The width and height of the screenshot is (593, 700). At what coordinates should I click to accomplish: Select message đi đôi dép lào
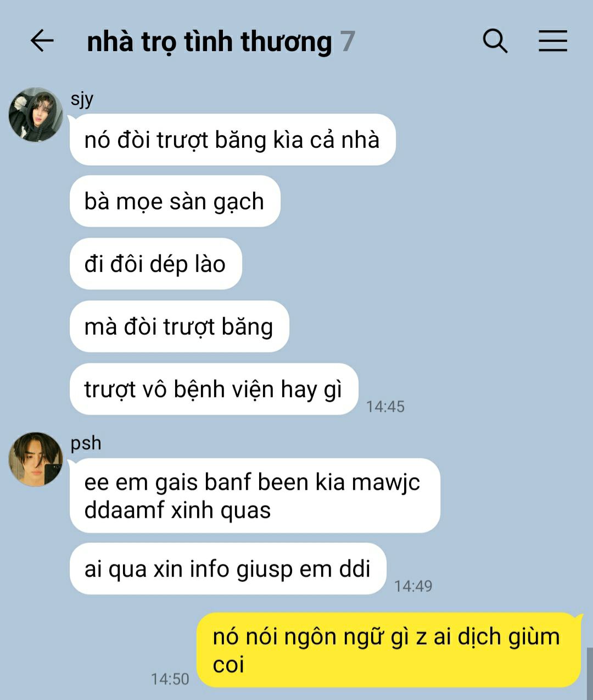tap(155, 264)
